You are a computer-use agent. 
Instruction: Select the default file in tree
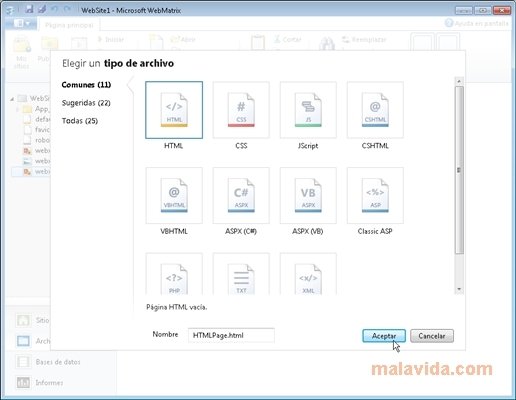point(37,119)
